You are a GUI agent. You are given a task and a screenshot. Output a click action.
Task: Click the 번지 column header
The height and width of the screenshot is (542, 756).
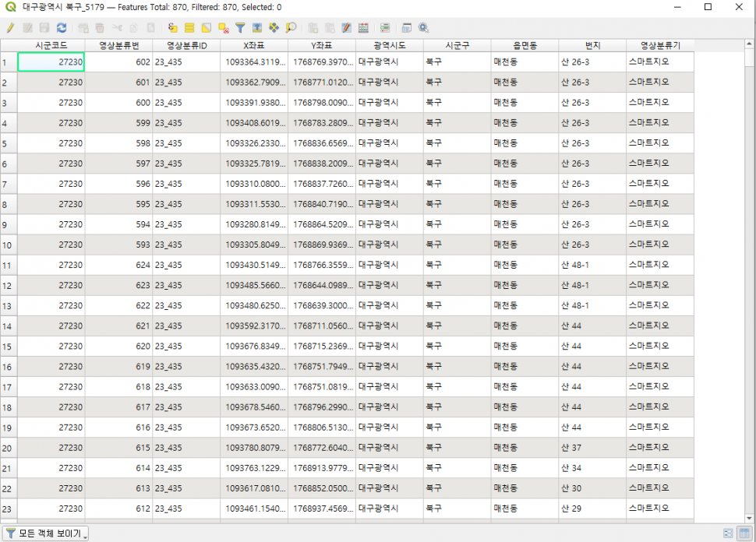tap(592, 45)
